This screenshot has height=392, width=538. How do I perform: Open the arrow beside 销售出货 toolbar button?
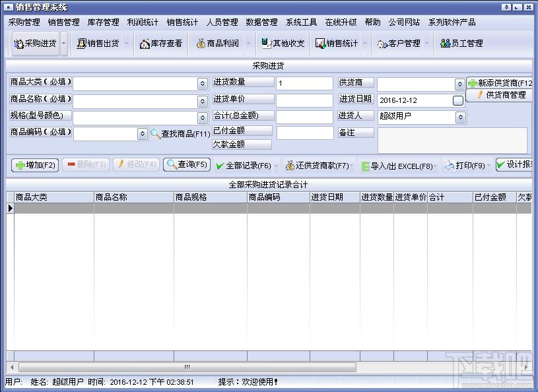(x=126, y=43)
